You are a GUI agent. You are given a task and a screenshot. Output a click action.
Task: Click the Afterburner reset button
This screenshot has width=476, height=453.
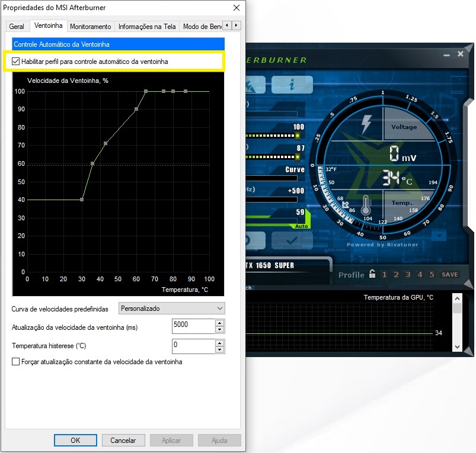tap(255, 240)
